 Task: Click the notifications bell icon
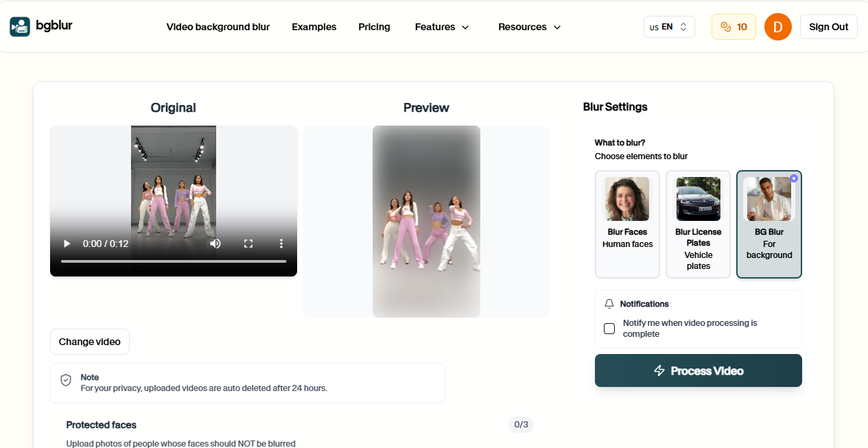coord(609,303)
